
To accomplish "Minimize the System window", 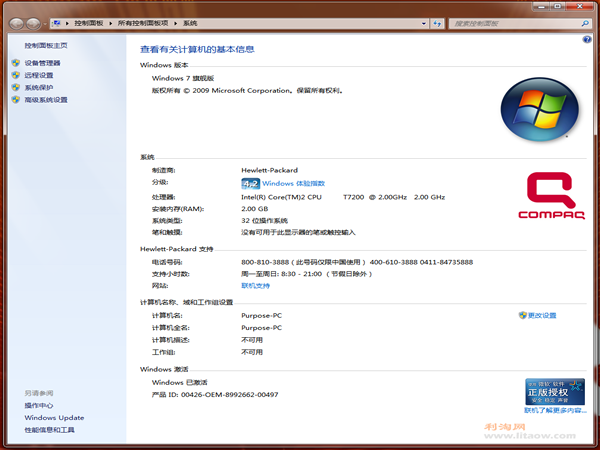I will click(541, 6).
